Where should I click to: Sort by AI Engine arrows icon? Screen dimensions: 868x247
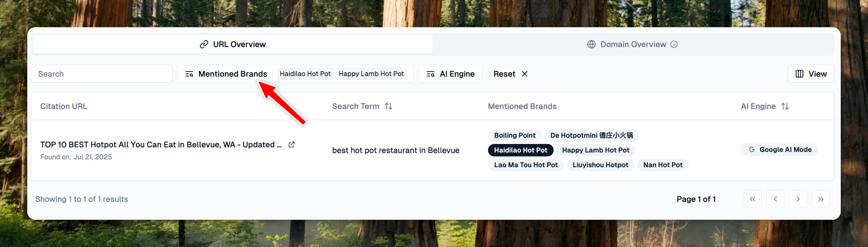point(785,106)
